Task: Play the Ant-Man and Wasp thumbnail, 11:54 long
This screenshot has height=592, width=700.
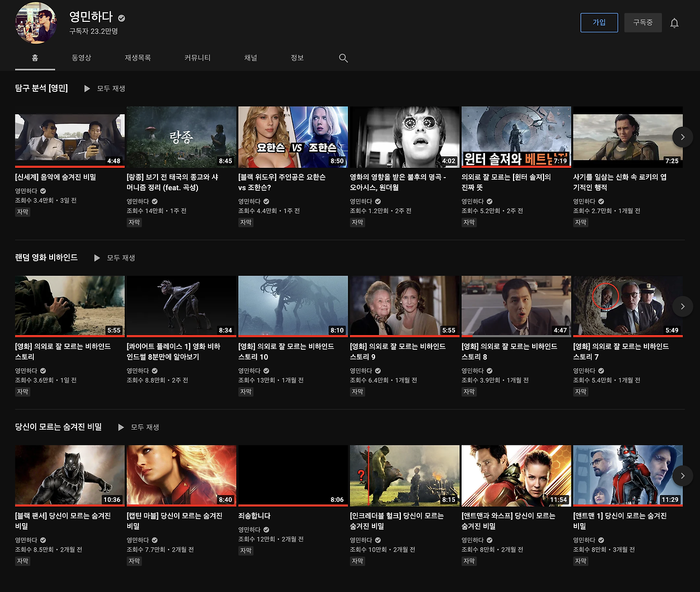Action: click(x=516, y=476)
